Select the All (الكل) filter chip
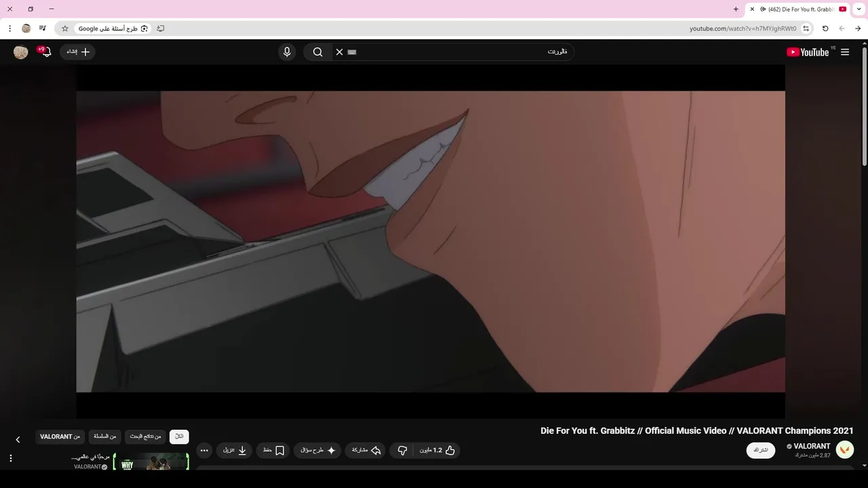The image size is (868, 488). [179, 436]
